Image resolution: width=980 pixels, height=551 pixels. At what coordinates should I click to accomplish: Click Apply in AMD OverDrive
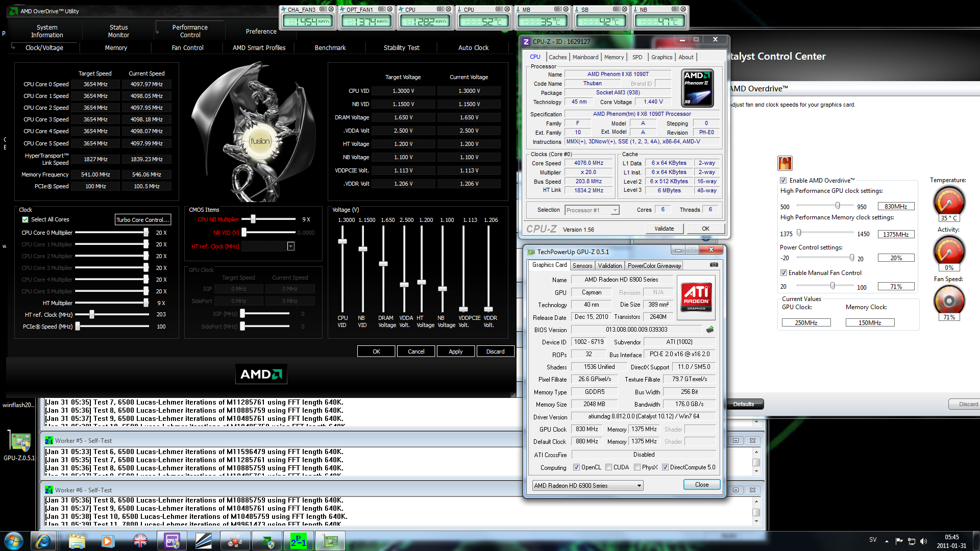point(456,352)
